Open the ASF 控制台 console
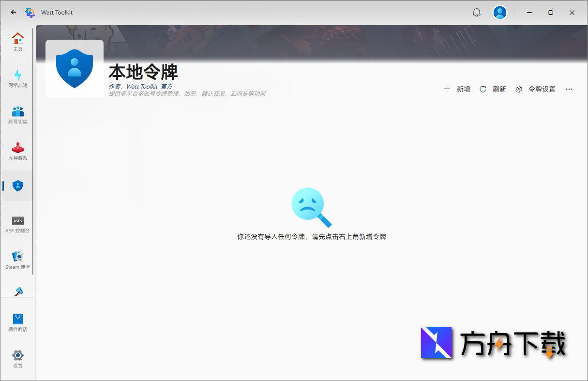Viewport: 588px width, 381px height. 18,223
